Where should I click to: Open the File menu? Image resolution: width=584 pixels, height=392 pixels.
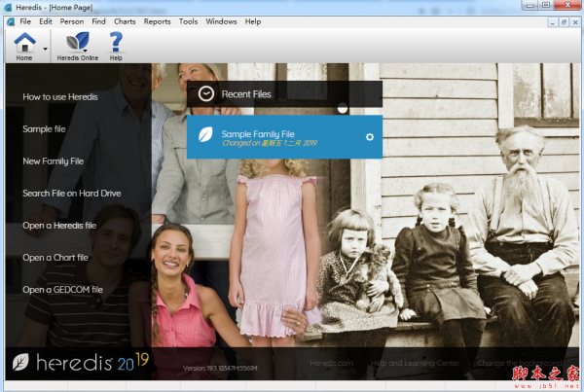pos(25,21)
